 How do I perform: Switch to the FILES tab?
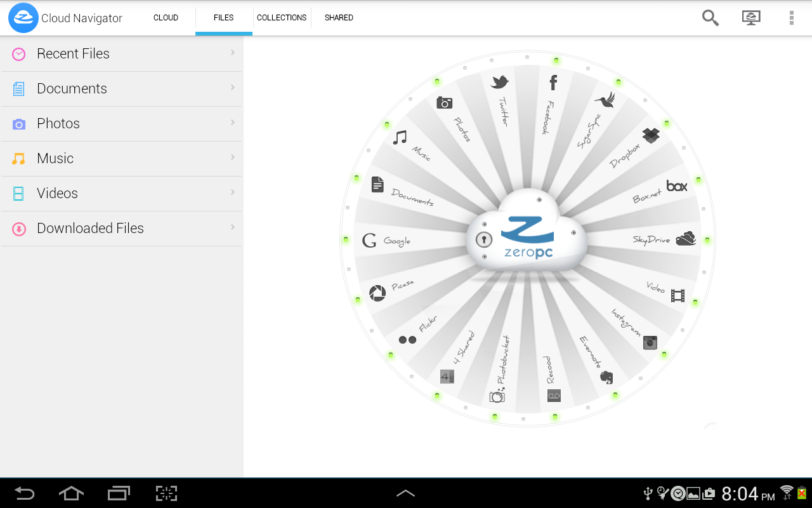click(224, 18)
